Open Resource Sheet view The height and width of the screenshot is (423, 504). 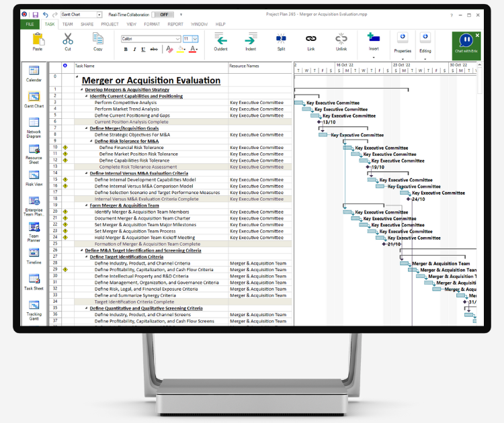tap(34, 154)
